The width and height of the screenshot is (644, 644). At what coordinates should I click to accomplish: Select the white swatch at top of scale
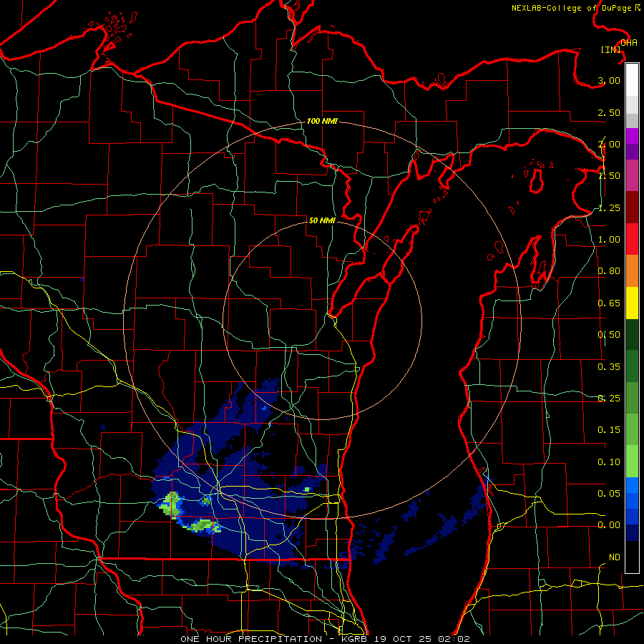coord(632,80)
